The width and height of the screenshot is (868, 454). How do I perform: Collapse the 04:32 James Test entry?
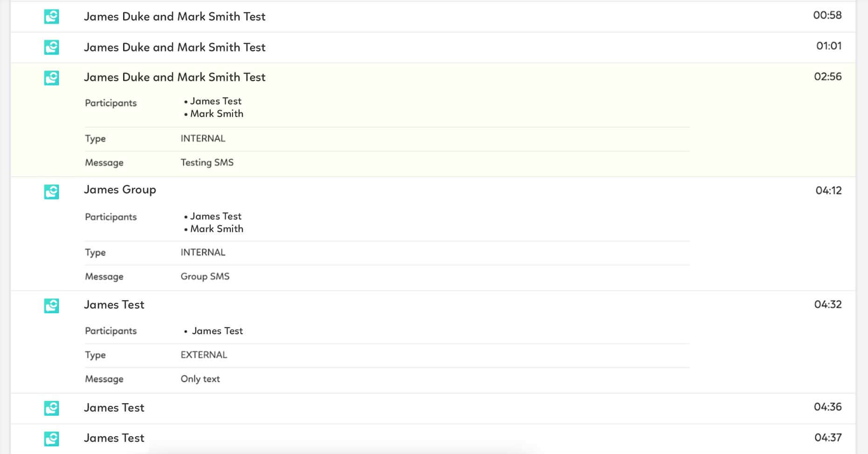[114, 304]
